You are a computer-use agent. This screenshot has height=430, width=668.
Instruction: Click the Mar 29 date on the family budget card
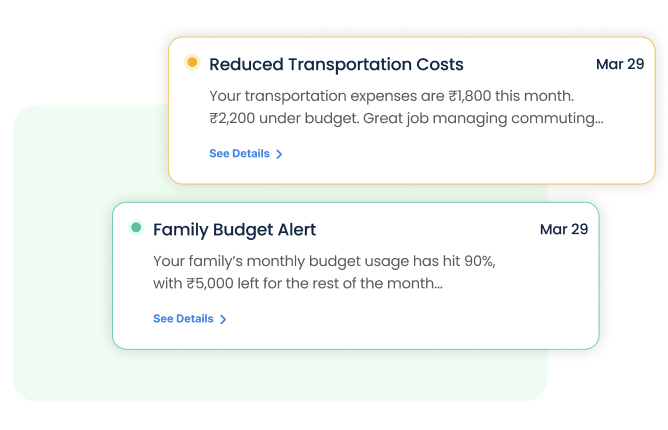[563, 229]
